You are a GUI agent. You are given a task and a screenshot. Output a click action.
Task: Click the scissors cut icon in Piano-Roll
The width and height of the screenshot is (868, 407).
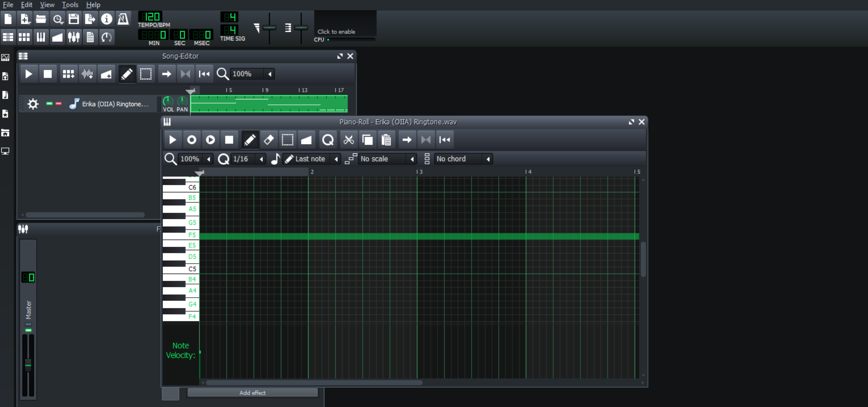348,140
